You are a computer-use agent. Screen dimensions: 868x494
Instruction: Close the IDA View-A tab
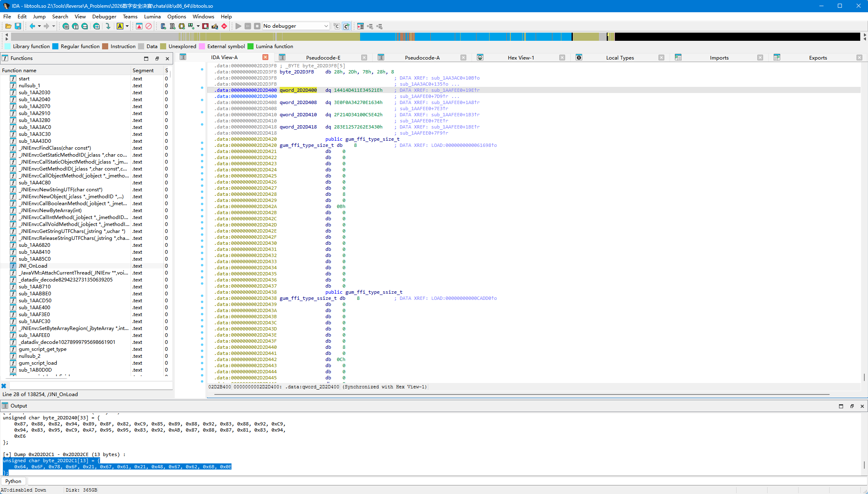(x=265, y=58)
